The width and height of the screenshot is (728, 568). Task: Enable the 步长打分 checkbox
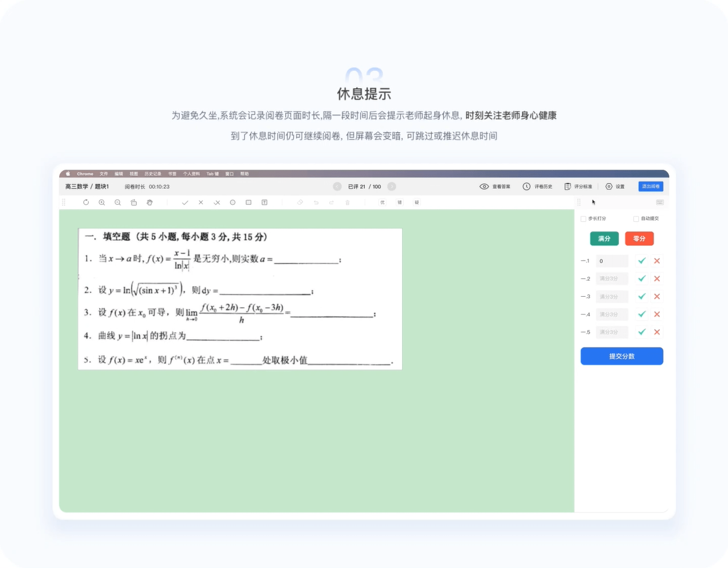[x=583, y=218]
